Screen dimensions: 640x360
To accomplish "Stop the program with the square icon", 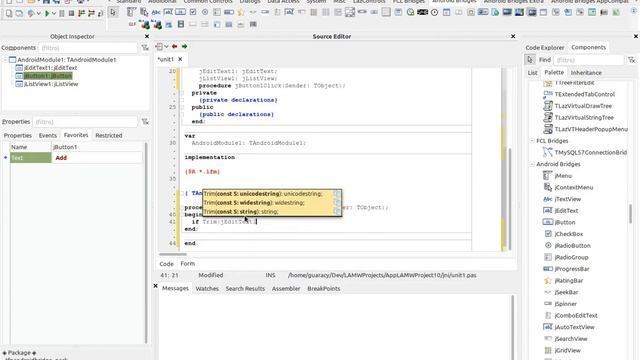I will click(71, 13).
